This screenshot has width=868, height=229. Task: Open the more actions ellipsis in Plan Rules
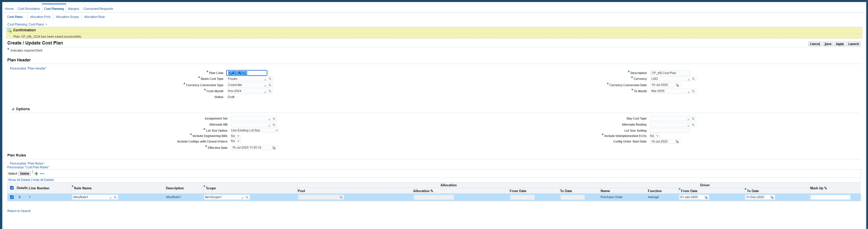[42, 174]
